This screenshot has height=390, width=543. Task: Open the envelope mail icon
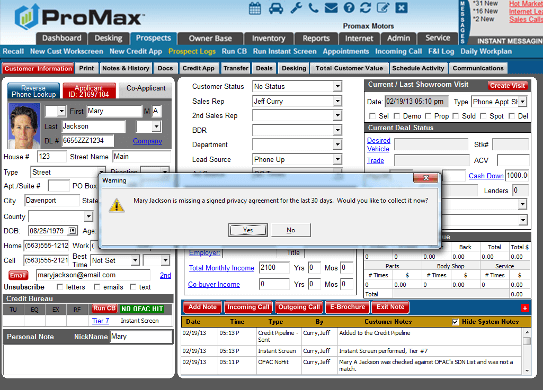pyautogui.click(x=331, y=8)
